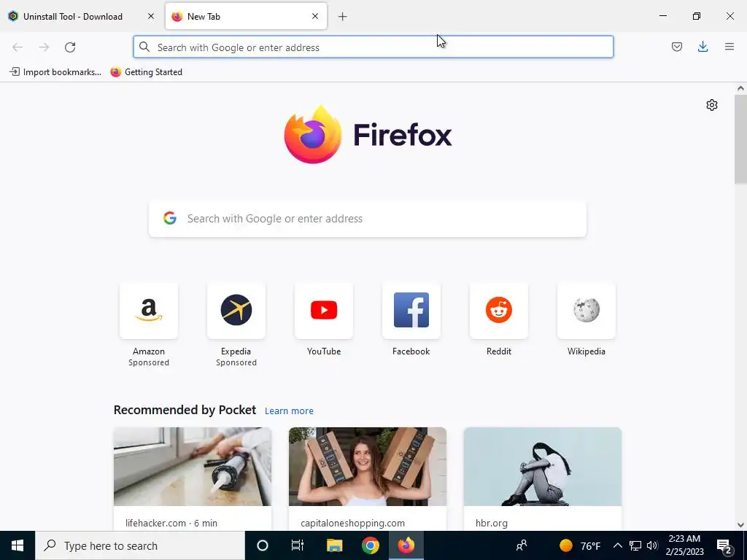Screen dimensions: 747x560
Task: Click the taskbar Type here to search box
Action: click(x=140, y=545)
